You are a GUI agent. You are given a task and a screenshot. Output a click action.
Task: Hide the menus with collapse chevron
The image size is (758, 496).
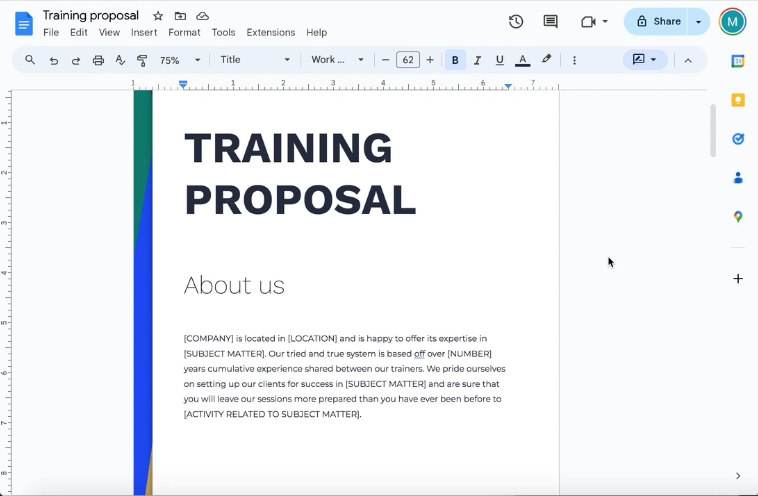tap(688, 60)
